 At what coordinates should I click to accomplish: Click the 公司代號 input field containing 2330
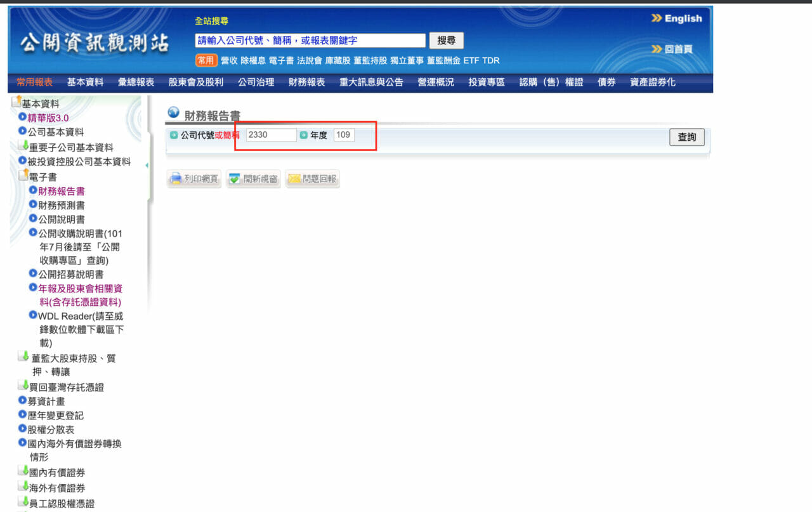tap(271, 135)
